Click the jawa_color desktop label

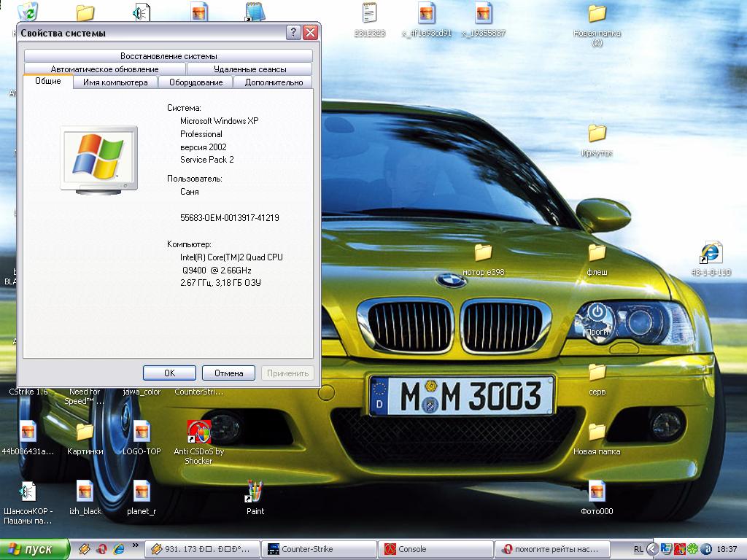(x=142, y=392)
